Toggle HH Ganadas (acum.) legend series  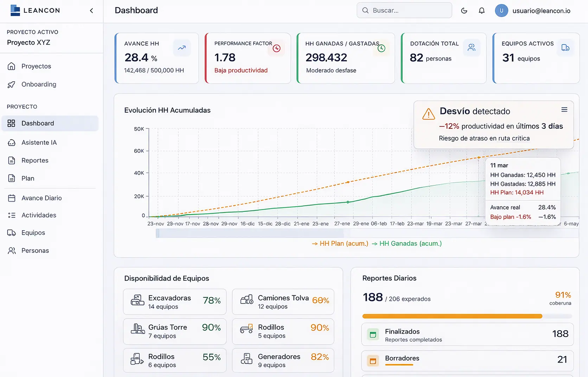coord(407,244)
